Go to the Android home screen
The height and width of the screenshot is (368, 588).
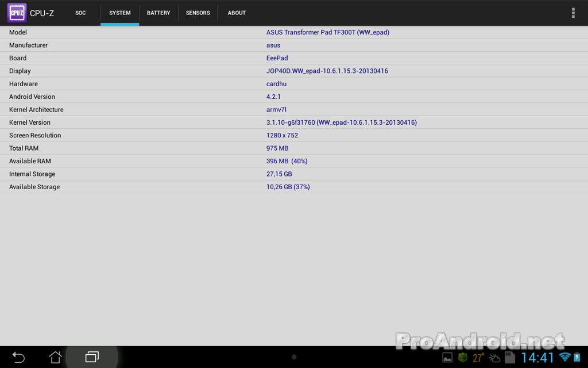(55, 356)
